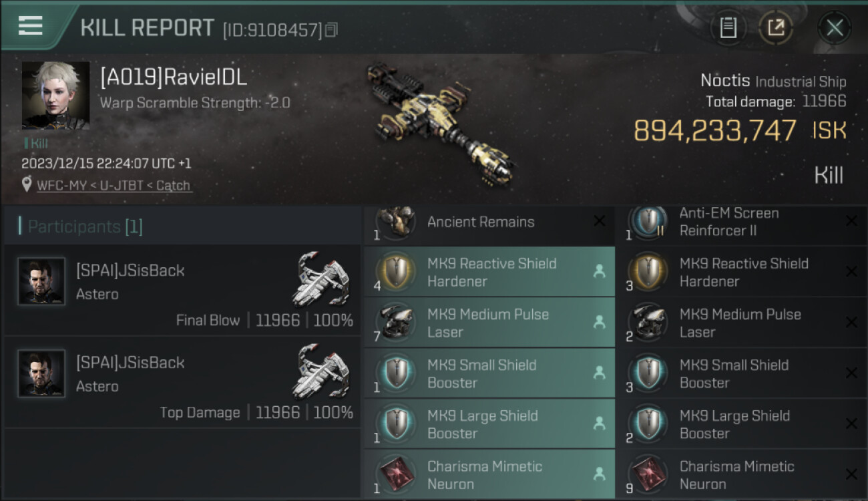Click Ancient Remains item icon
The image size is (868, 501).
tap(395, 222)
